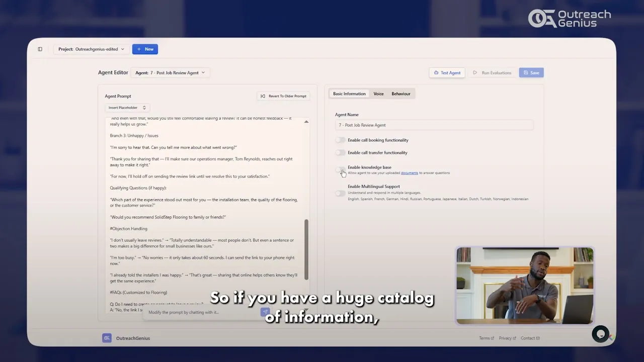Click the plus icon on New
This screenshot has width=644, height=362.
(x=139, y=49)
